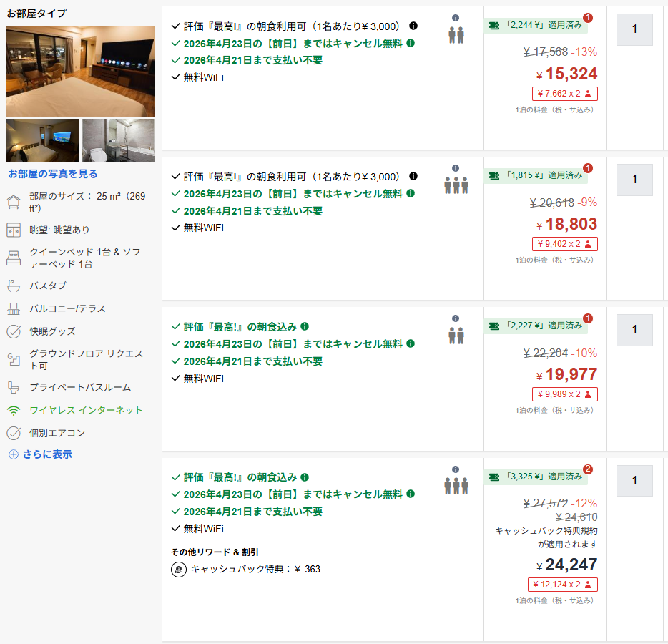Click per-person price ¥12,124 x 2 badge
Image resolution: width=668 pixels, height=644 pixels.
(562, 585)
